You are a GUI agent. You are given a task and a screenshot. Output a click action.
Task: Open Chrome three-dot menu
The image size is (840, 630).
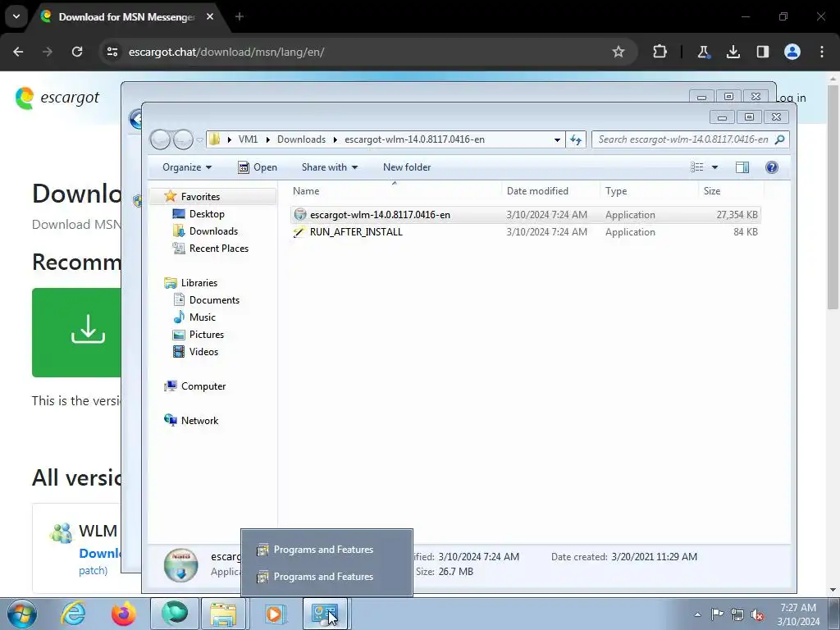822,52
